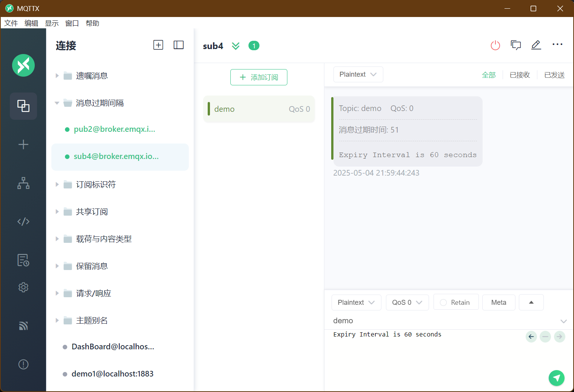The width and height of the screenshot is (574, 392).
Task: Toggle the Retain radio option
Action: (x=456, y=302)
